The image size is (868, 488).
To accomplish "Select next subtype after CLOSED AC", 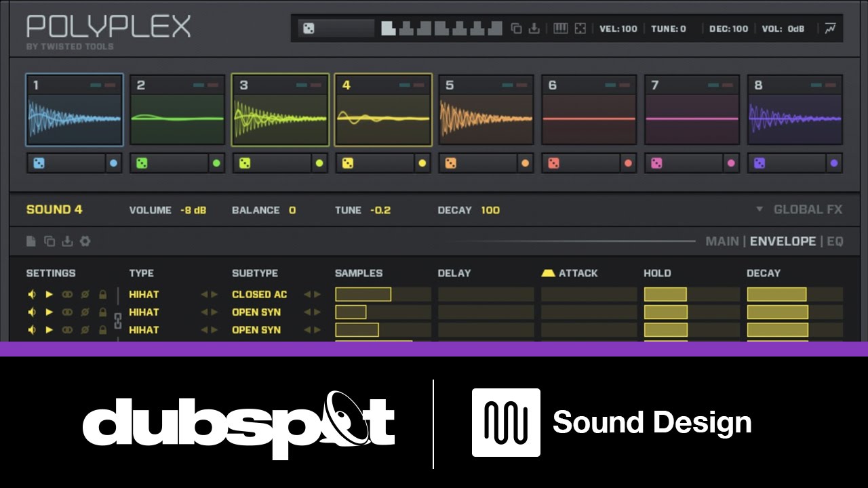I will (x=317, y=294).
